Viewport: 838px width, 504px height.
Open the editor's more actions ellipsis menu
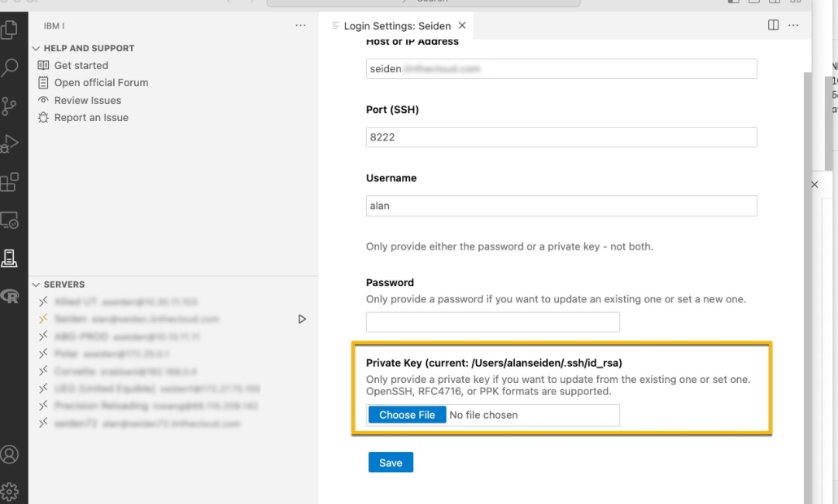(x=793, y=25)
